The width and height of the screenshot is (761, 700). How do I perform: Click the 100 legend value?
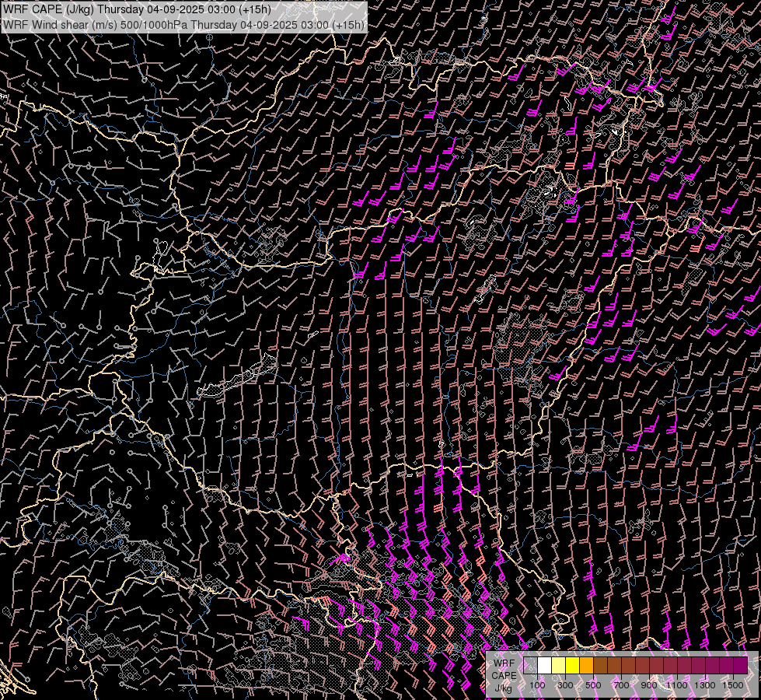pos(537,685)
